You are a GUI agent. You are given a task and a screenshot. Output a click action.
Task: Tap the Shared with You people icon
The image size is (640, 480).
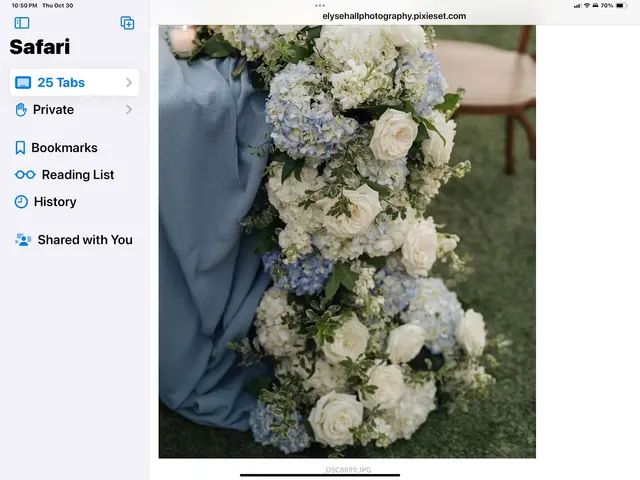23,240
